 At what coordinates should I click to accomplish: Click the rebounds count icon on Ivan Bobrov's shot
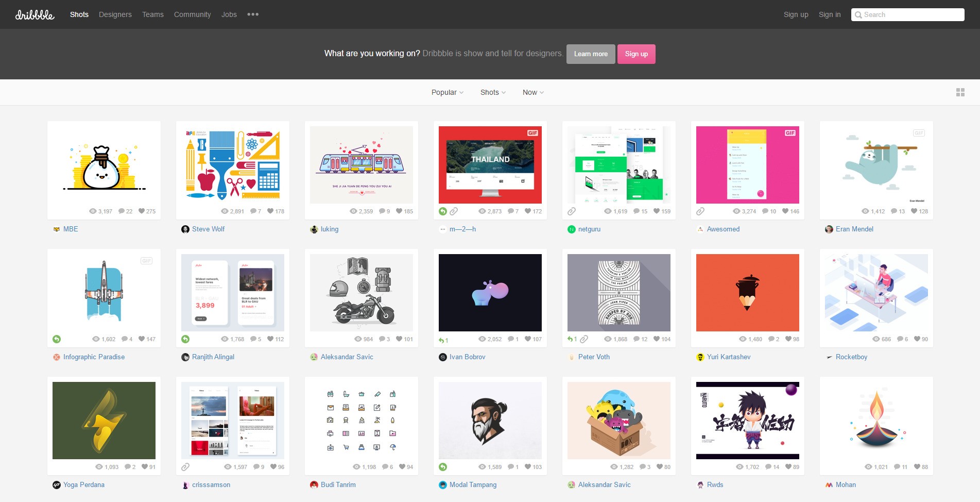443,340
